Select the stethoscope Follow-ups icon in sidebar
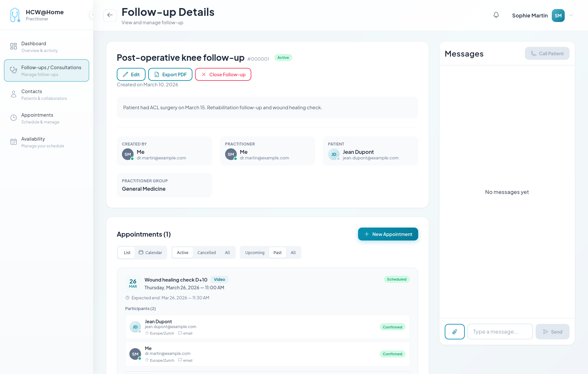Viewport: 588px width, 374px height. pos(13,70)
